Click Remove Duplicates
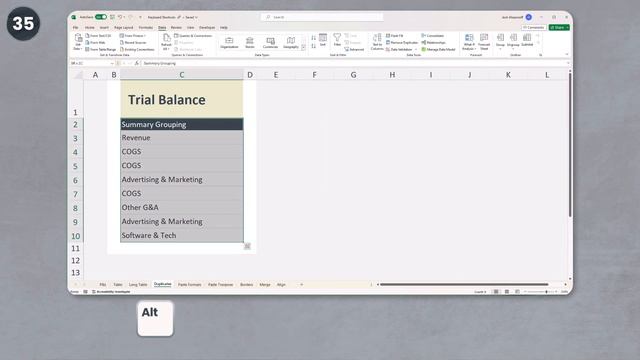The width and height of the screenshot is (640, 360). point(402,42)
